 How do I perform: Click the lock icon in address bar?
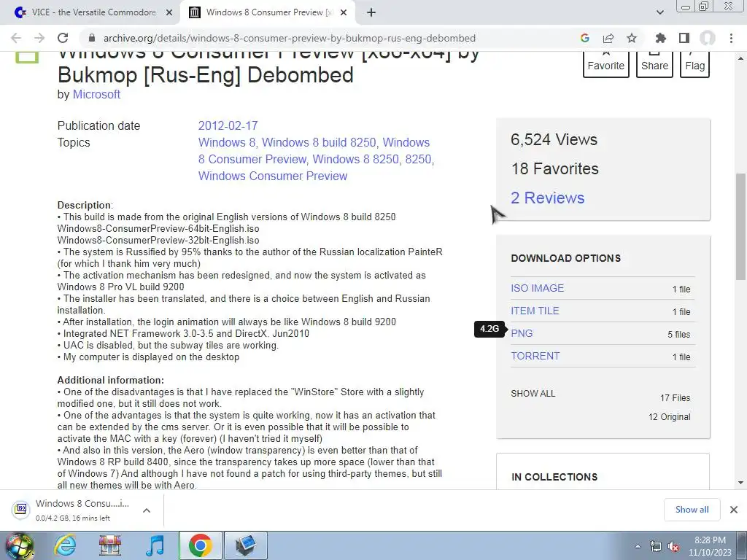pos(92,38)
